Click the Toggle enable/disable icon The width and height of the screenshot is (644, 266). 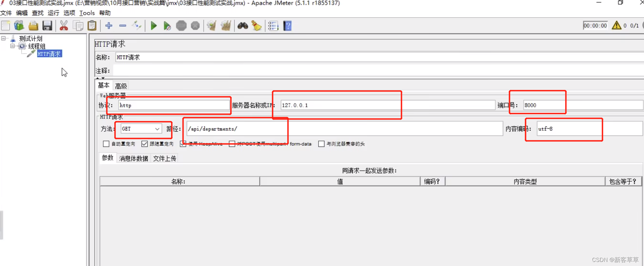(x=137, y=26)
